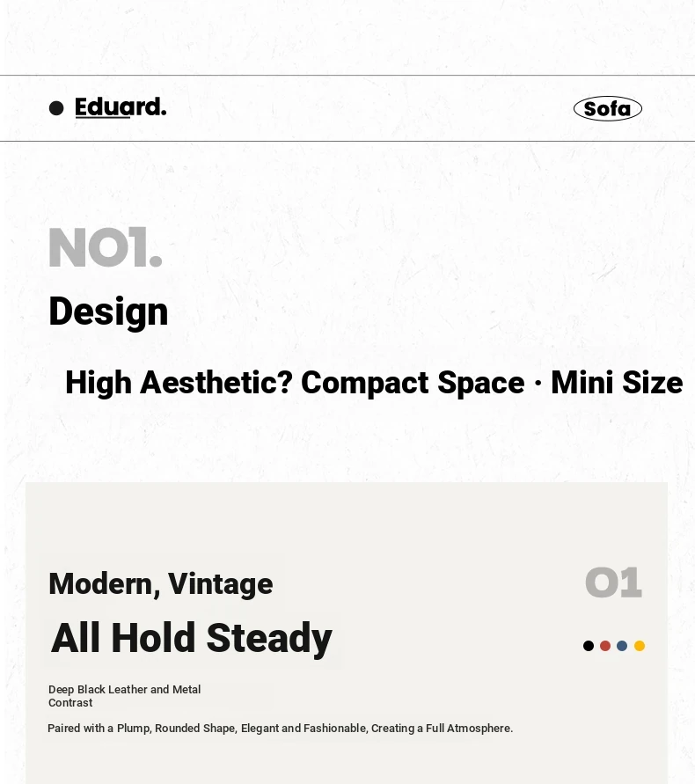695x784 pixels.
Task: Click the Paired with a Plump description
Action: (281, 729)
